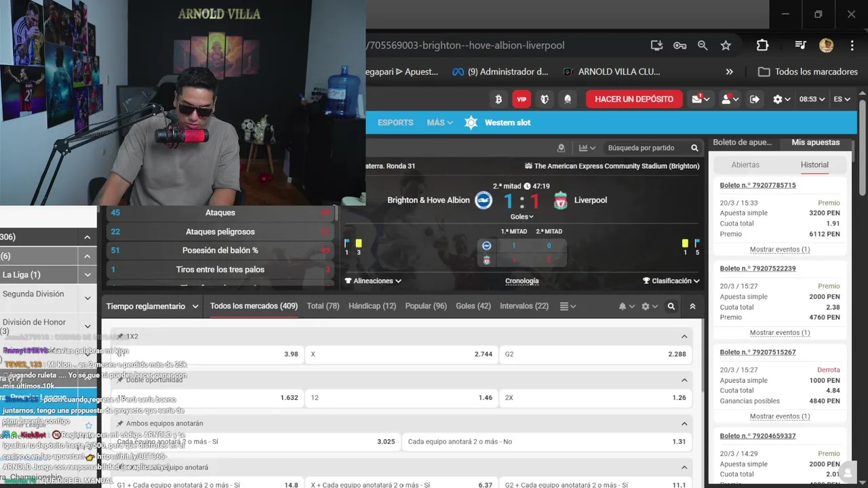Bookmark this page with the star

click(726, 45)
